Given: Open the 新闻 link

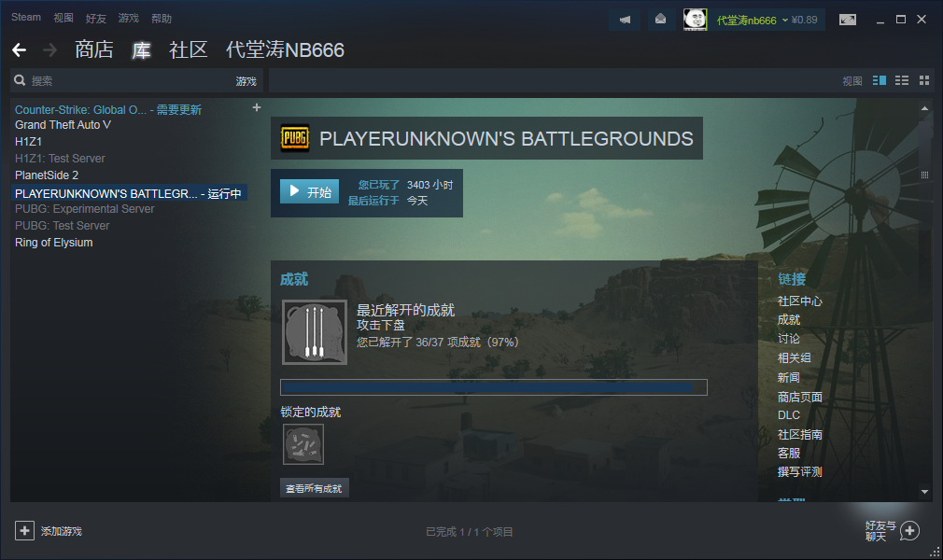Looking at the screenshot, I should (x=788, y=377).
